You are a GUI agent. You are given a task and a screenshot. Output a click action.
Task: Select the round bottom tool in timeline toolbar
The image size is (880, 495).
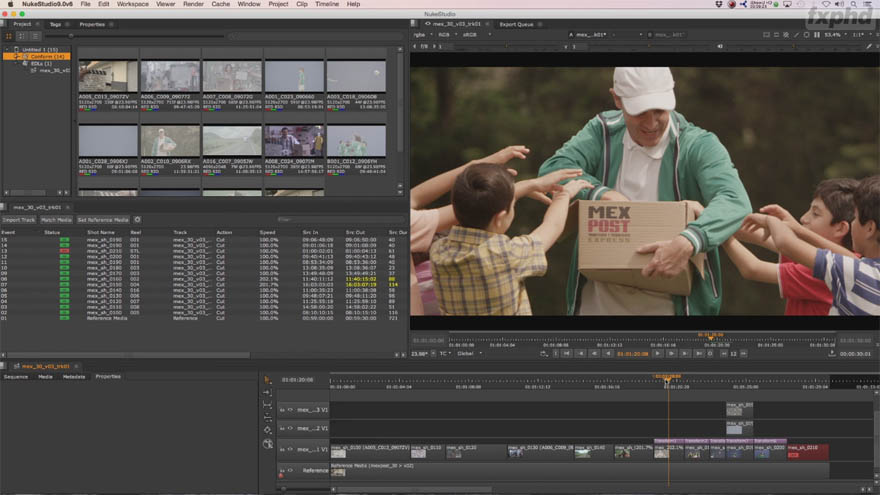click(x=268, y=444)
